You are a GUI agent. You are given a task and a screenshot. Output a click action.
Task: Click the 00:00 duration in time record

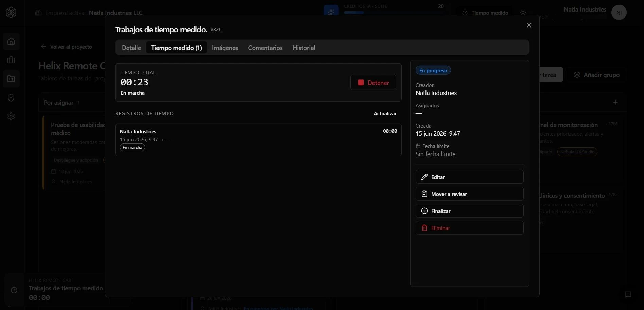390,131
